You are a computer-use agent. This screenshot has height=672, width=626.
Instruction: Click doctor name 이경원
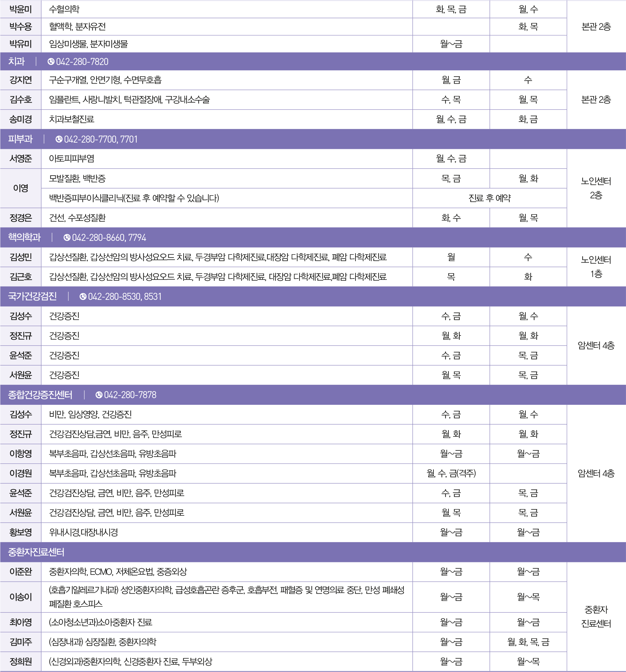coord(21,473)
